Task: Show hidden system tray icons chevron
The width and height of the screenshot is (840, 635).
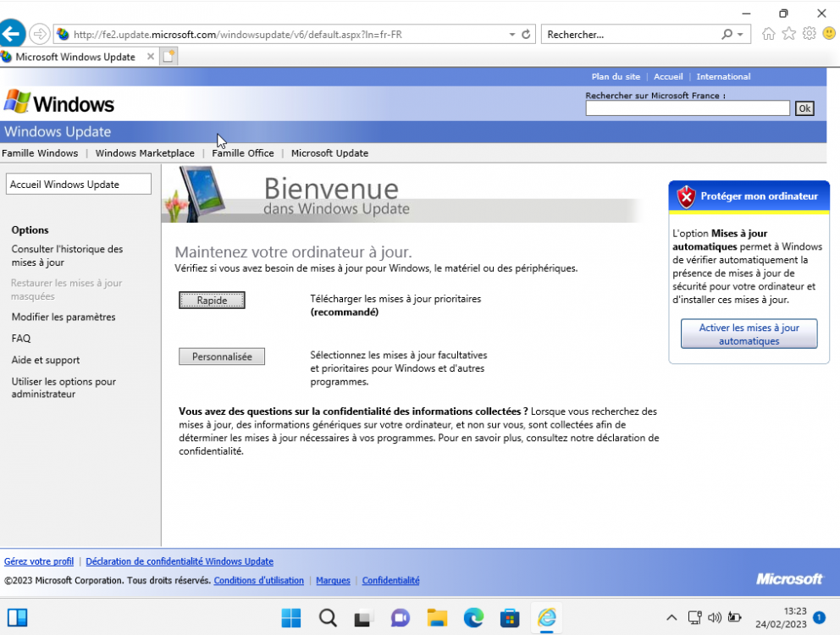Action: click(x=671, y=617)
